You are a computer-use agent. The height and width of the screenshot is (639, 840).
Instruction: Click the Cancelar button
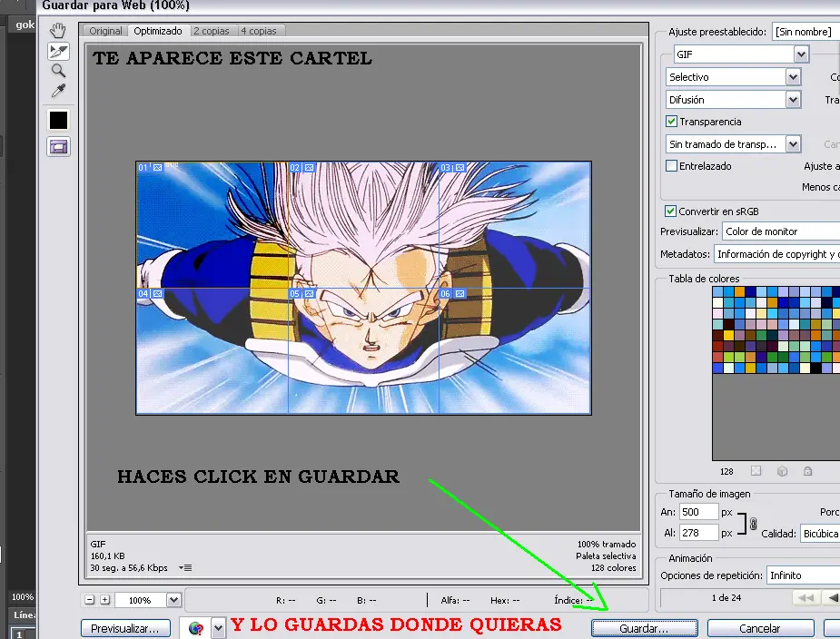tap(760, 628)
